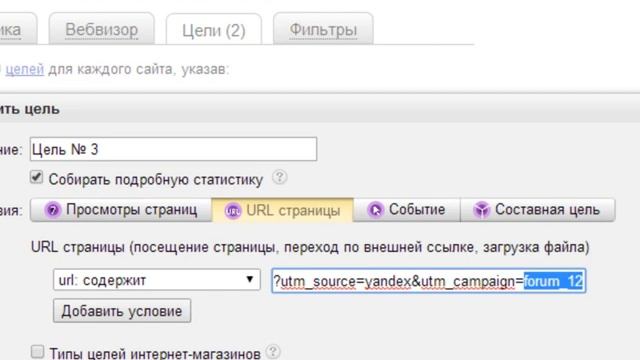Follow the целей hyperlink
The image size is (640, 360).
click(x=24, y=69)
